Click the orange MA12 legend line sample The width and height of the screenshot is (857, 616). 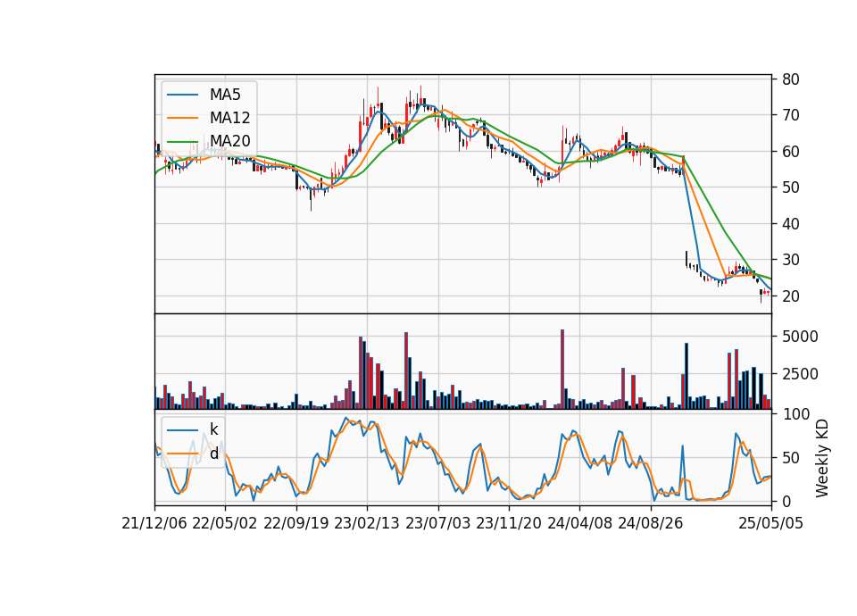pyautogui.click(x=182, y=118)
